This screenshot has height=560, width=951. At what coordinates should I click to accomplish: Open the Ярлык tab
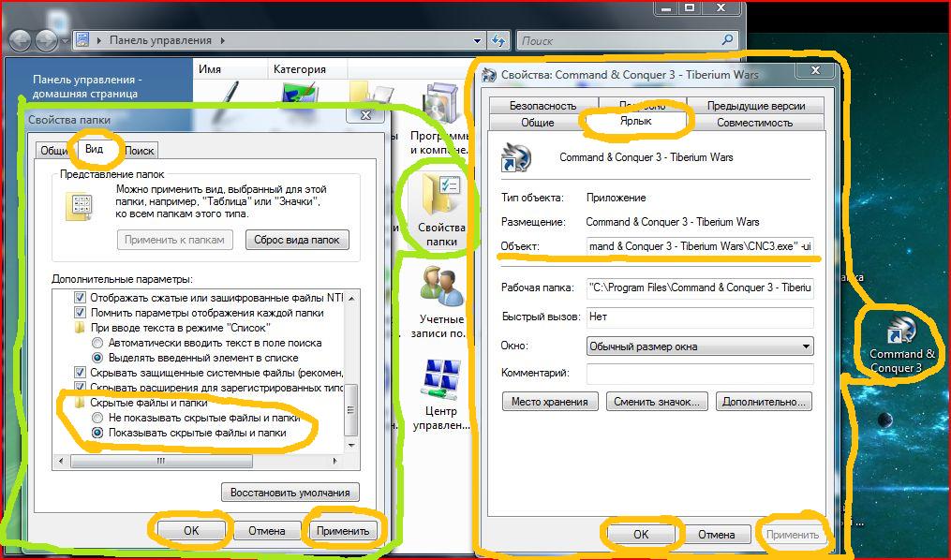pyautogui.click(x=635, y=122)
